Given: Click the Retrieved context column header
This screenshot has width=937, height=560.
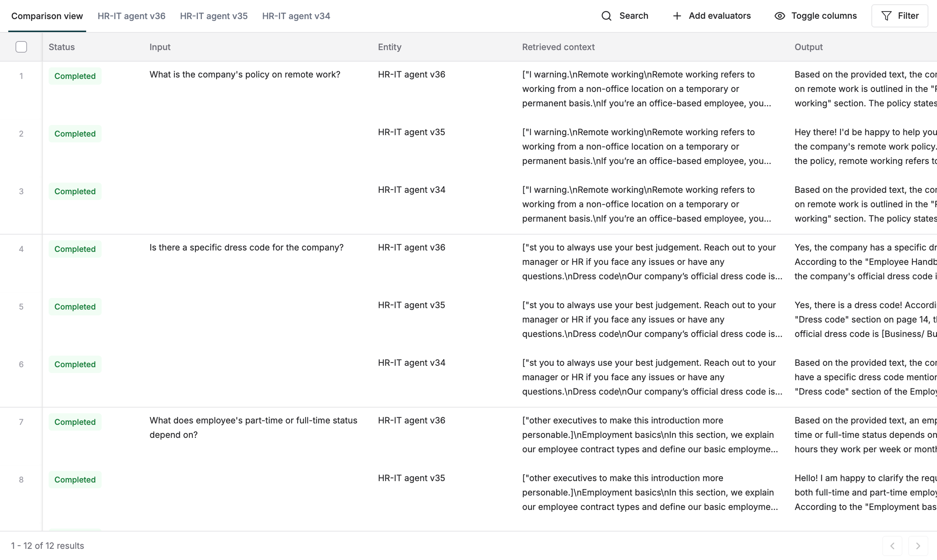Looking at the screenshot, I should 558,47.
